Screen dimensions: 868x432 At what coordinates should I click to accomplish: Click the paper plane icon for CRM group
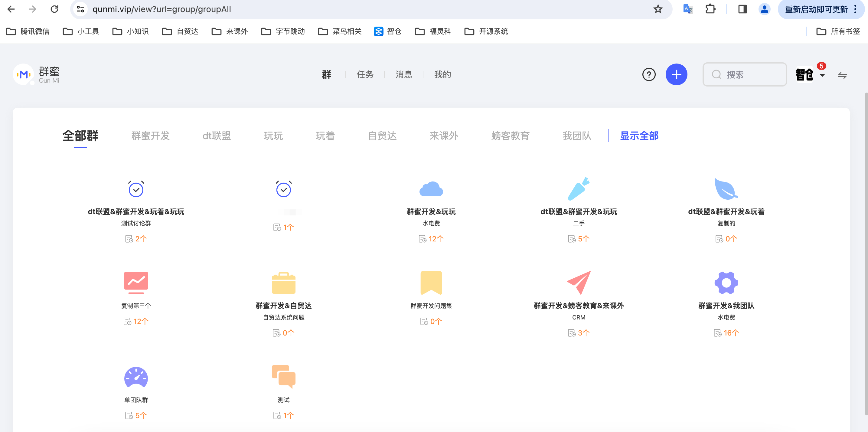579,283
